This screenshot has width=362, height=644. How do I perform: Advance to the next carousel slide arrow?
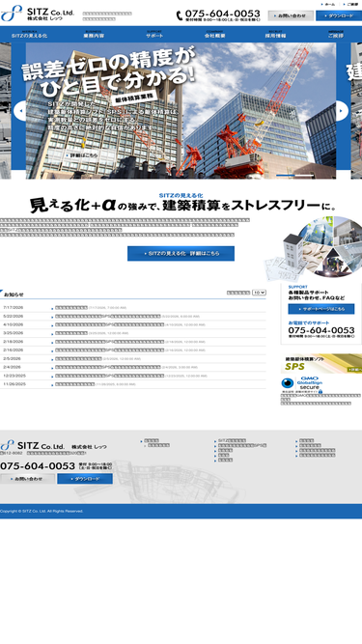[342, 111]
